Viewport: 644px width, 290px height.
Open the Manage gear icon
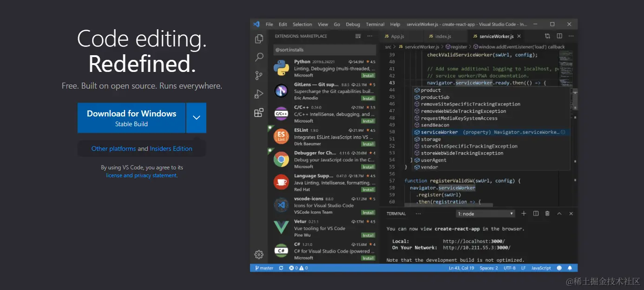(x=259, y=254)
